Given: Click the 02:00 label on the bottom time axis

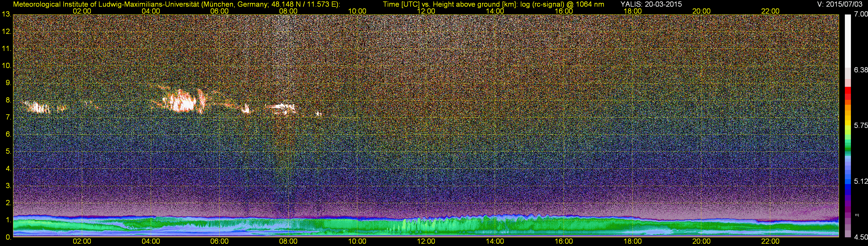Looking at the screenshot, I should tap(82, 241).
